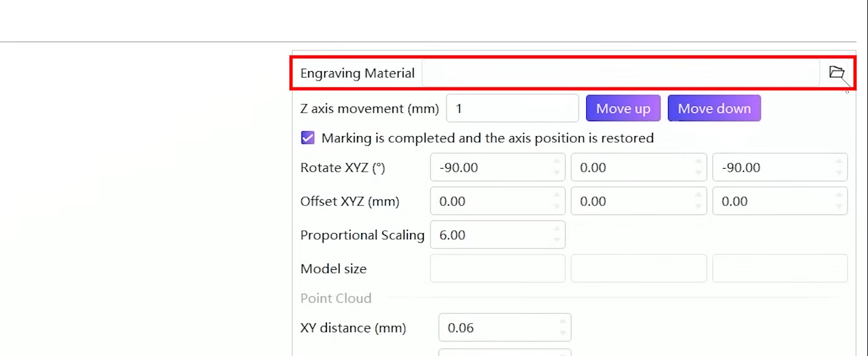
Task: Uncheck Marking is completed axis restore checkbox
Action: (x=308, y=138)
